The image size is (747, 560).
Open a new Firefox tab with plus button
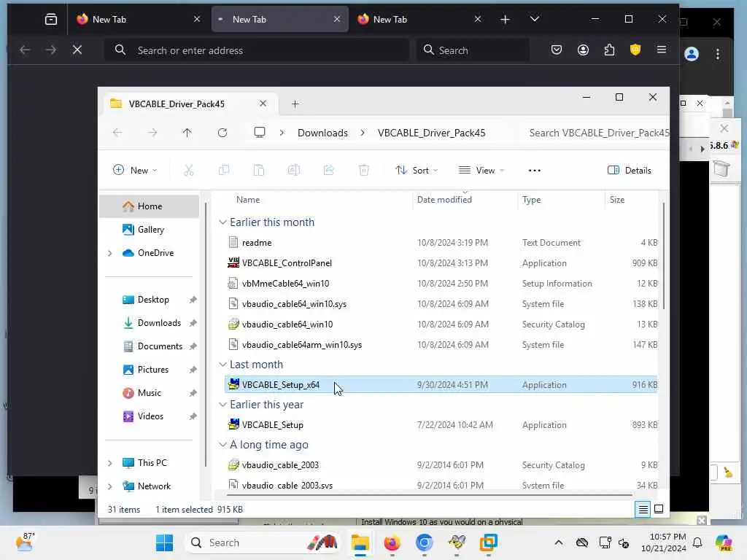tap(505, 19)
